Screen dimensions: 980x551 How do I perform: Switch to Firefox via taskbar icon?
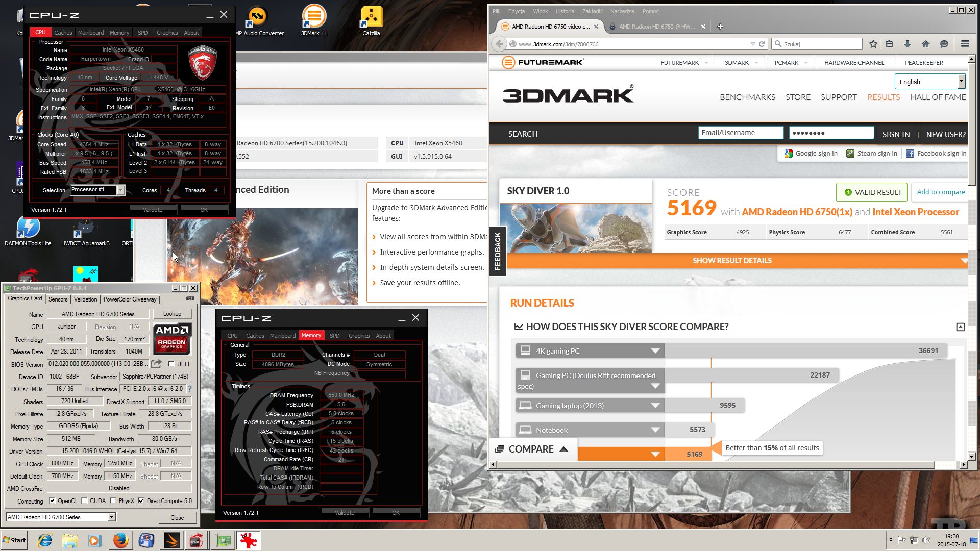point(121,540)
